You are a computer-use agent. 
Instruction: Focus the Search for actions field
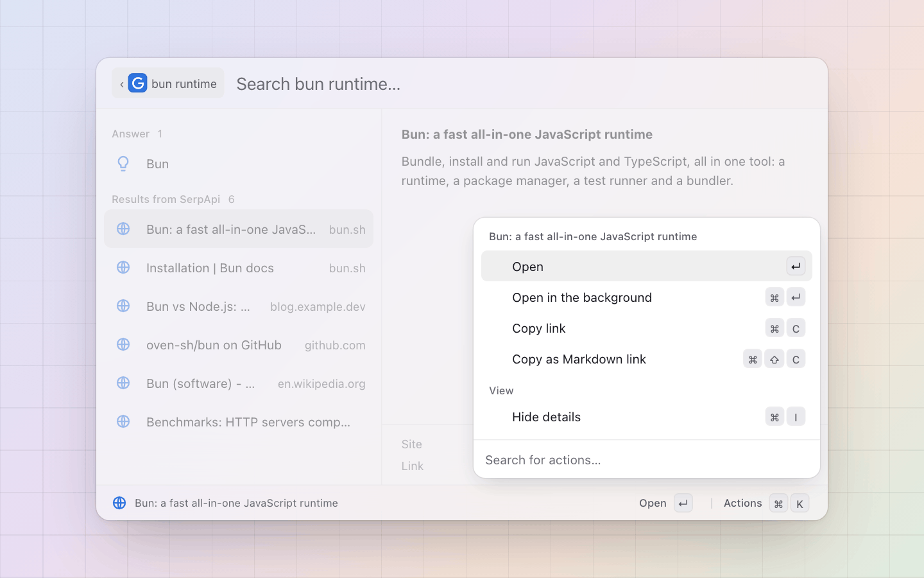pos(647,460)
